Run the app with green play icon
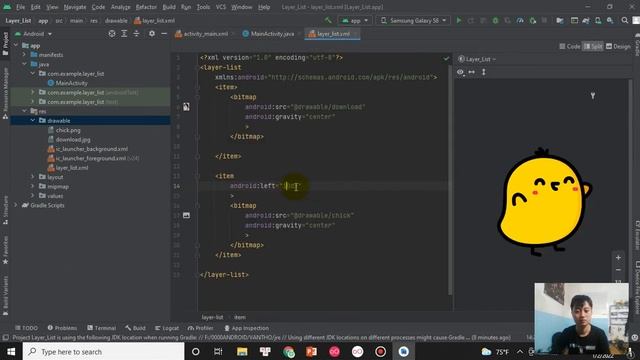The height and width of the screenshot is (360, 640). [459, 20]
